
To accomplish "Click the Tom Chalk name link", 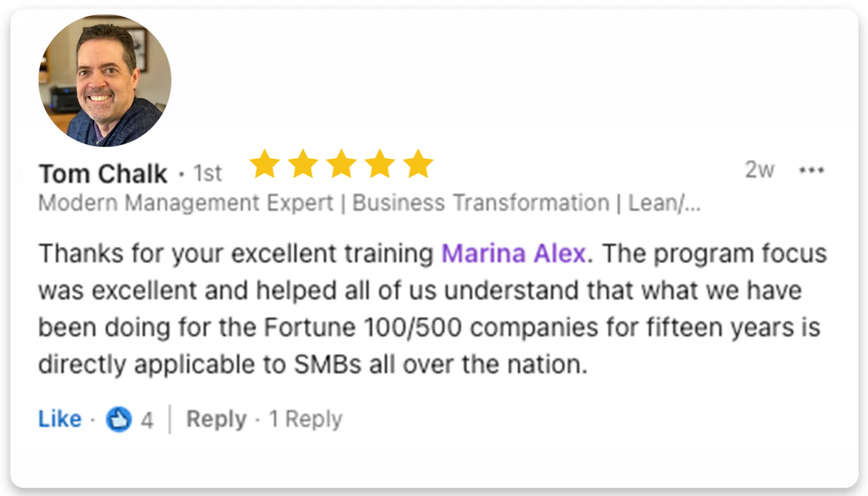I will tap(103, 173).
